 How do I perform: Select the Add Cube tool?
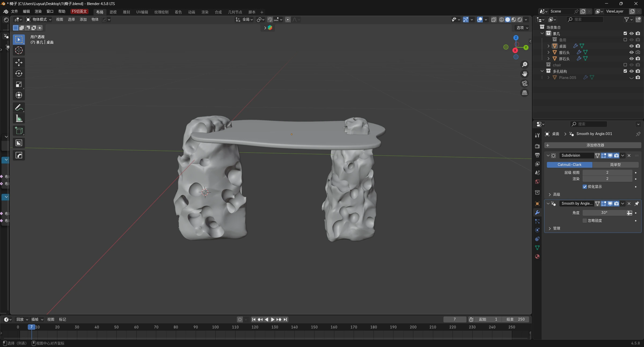pyautogui.click(x=19, y=131)
